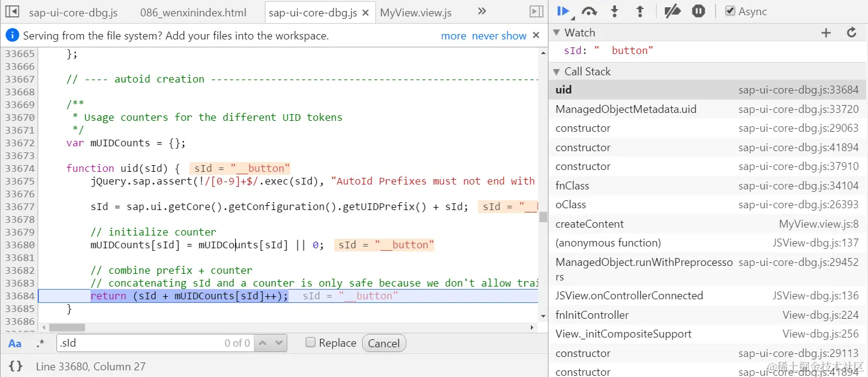
Task: Click 'Line 33680, Column 27' status text
Action: click(x=91, y=367)
